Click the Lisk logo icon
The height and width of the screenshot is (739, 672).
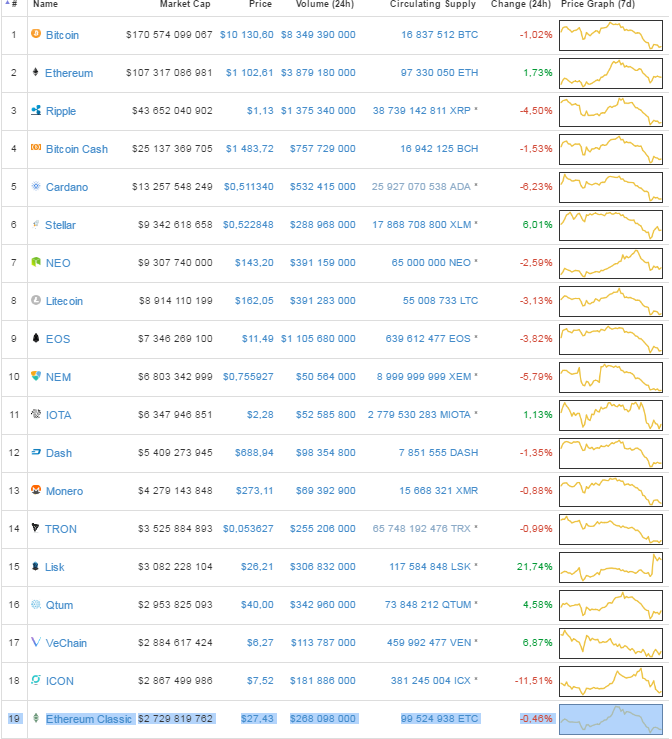coord(36,567)
